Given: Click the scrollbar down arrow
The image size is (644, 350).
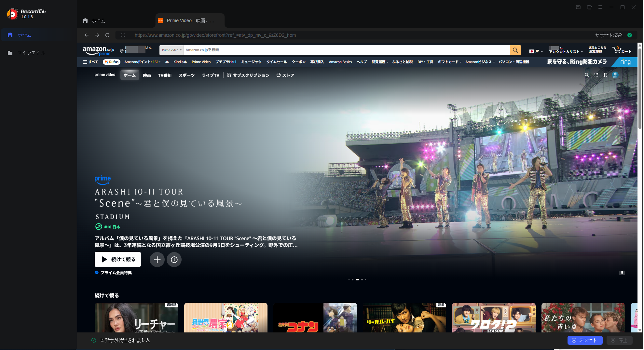Looking at the screenshot, I should point(640,330).
